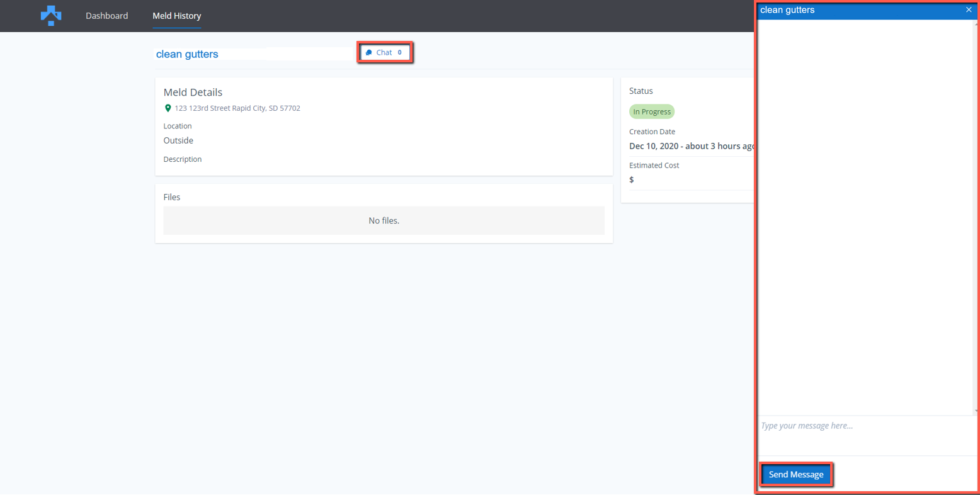
Task: Click the chat speech bubble icon
Action: (x=369, y=53)
